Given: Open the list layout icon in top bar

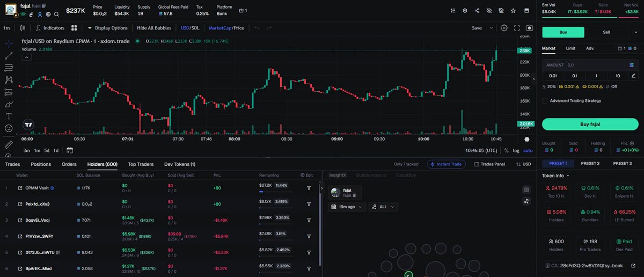Looking at the screenshot, I should (x=453, y=11).
